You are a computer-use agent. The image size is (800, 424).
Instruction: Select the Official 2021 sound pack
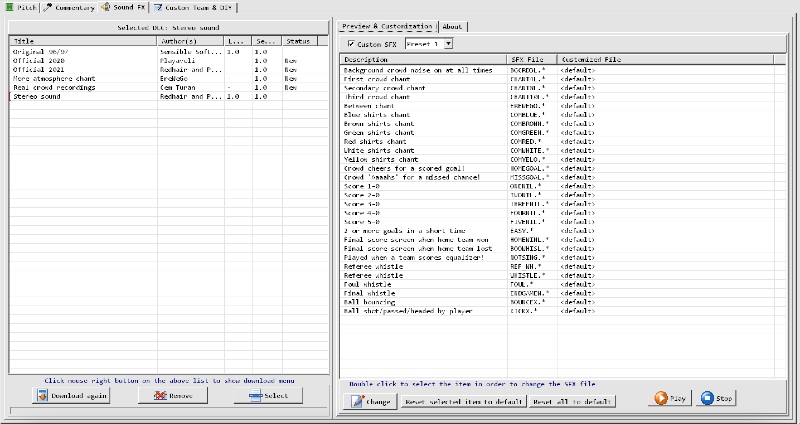(40, 69)
